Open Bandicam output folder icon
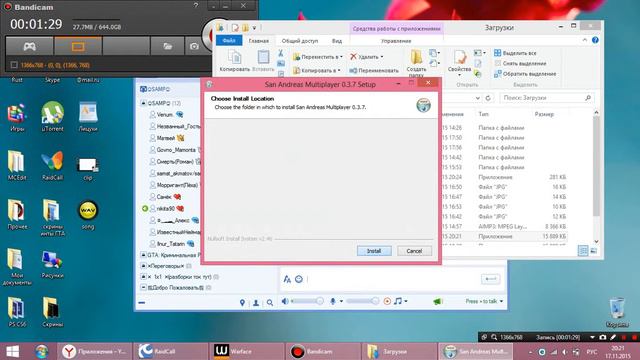The width and height of the screenshot is (640, 360). [x=167, y=46]
